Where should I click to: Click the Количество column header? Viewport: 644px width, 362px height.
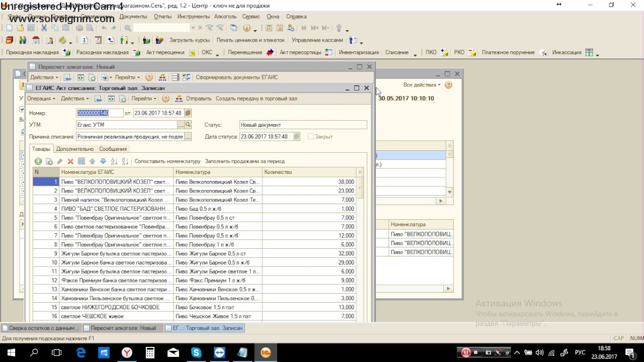tap(309, 172)
